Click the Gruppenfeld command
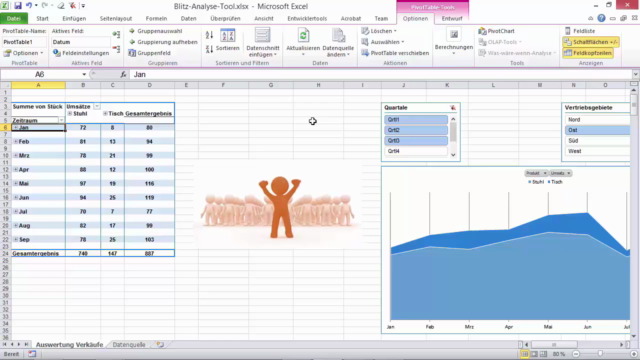The width and height of the screenshot is (640, 360). (149, 53)
